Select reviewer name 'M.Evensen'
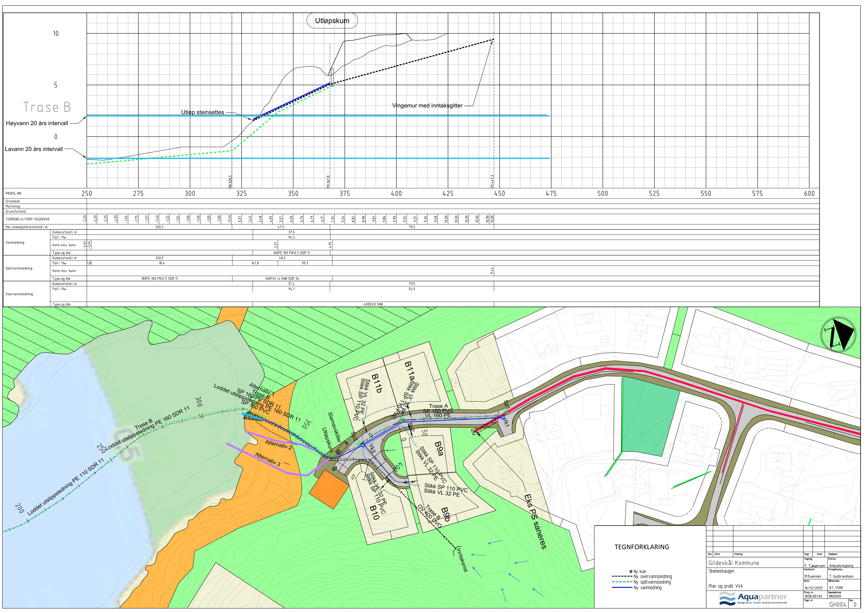The width and height of the screenshot is (868, 613). coord(813,576)
